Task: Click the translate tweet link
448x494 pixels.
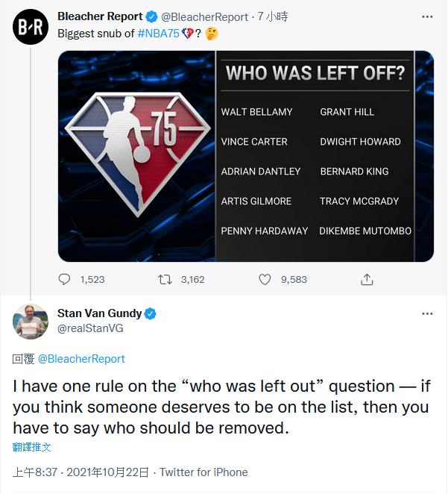Action: click(x=32, y=447)
